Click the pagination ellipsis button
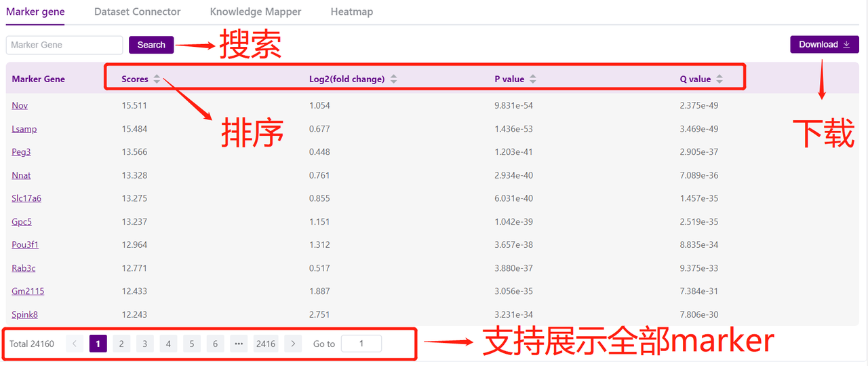The width and height of the screenshot is (868, 366). click(x=239, y=344)
